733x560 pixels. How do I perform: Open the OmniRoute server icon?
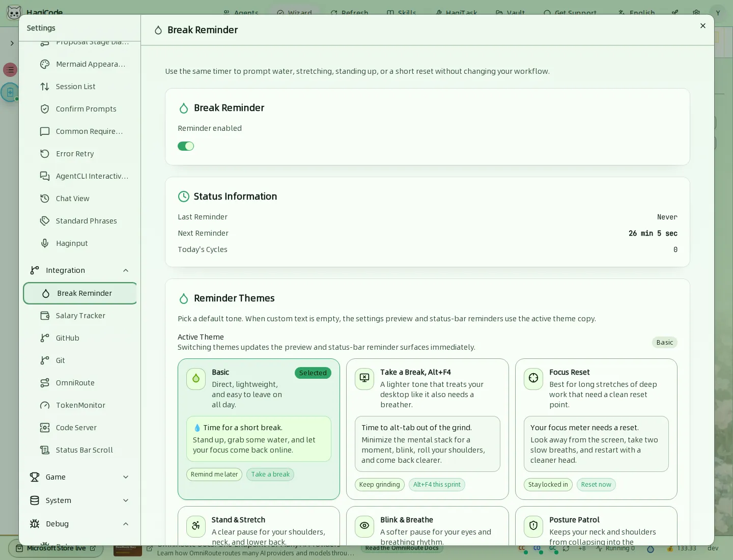45,383
